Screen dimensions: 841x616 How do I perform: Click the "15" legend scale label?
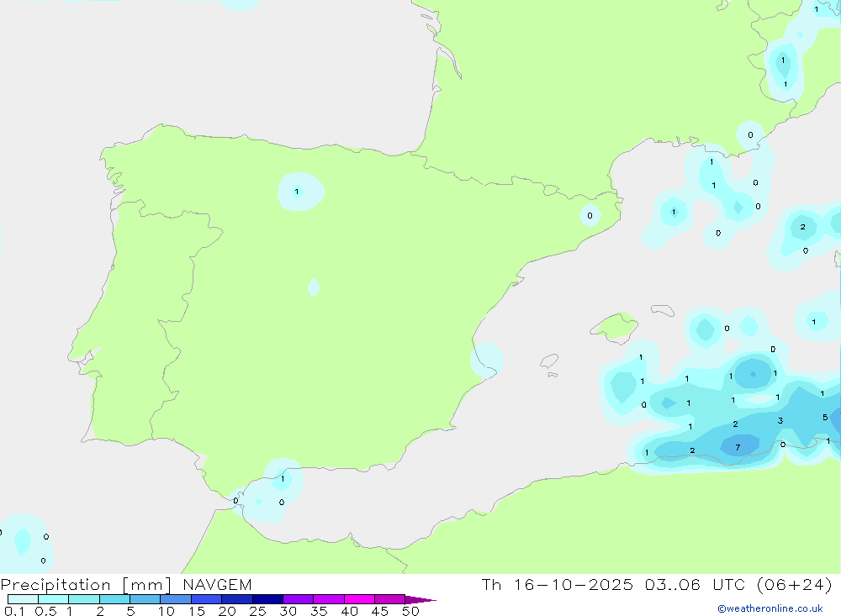(197, 611)
